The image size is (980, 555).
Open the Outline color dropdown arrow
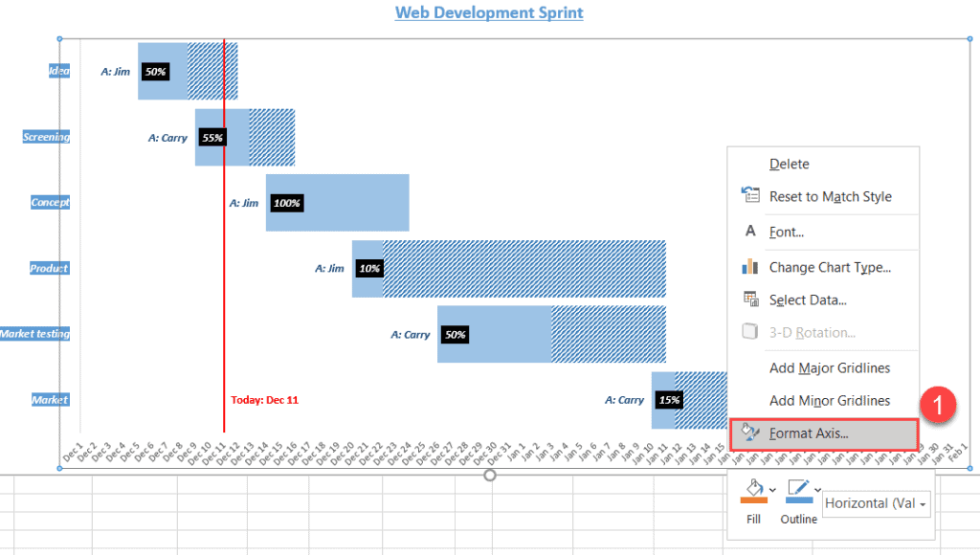point(817,490)
